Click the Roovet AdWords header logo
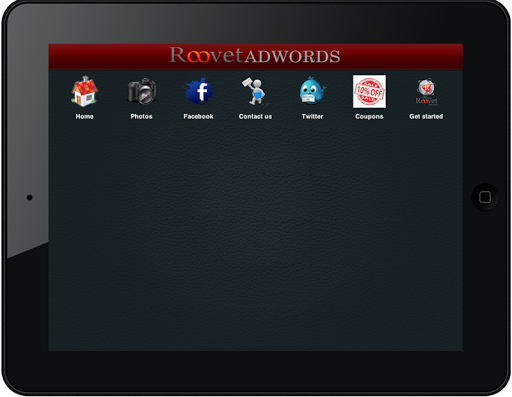This screenshot has width=512, height=397. click(255, 55)
